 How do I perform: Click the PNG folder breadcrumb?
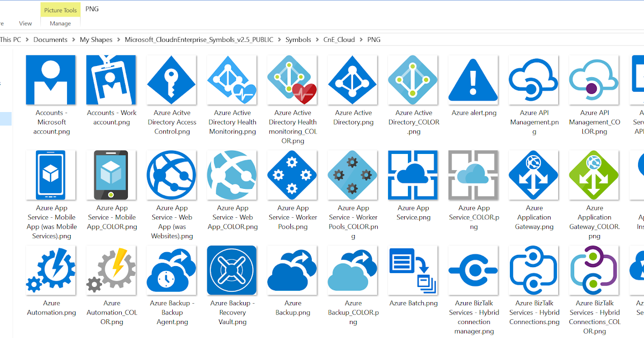point(374,40)
